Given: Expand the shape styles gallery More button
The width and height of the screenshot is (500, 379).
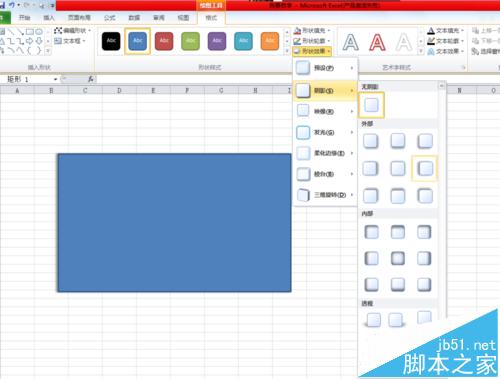Looking at the screenshot, I should 287,51.
